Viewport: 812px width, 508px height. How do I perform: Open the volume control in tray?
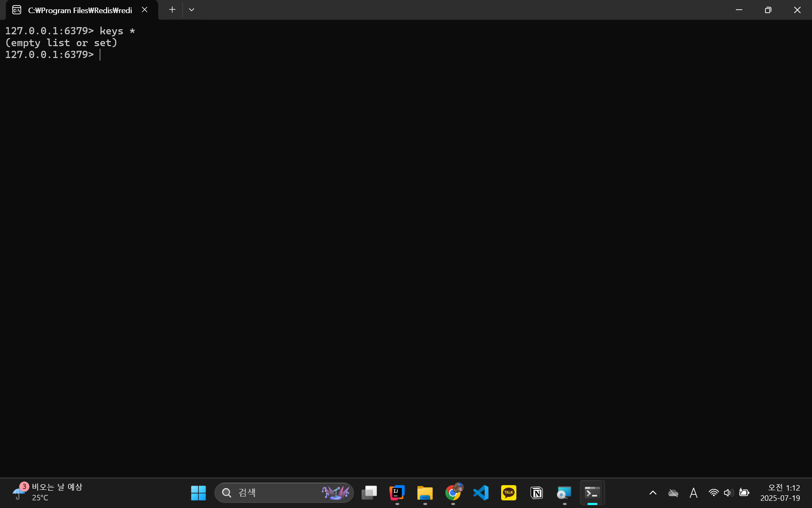tap(728, 493)
